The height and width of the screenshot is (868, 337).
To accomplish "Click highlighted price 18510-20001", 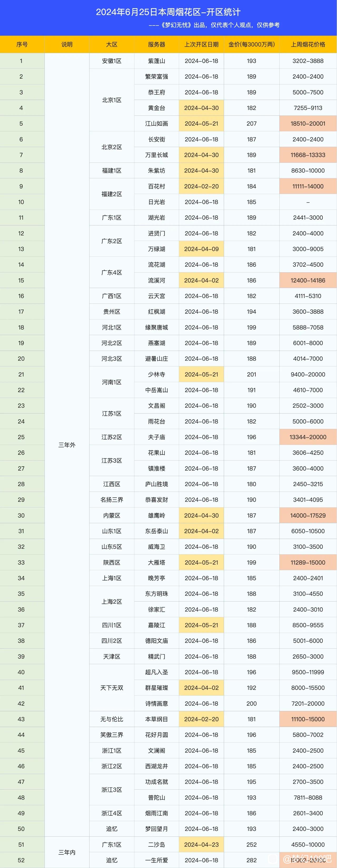I will coord(308,124).
